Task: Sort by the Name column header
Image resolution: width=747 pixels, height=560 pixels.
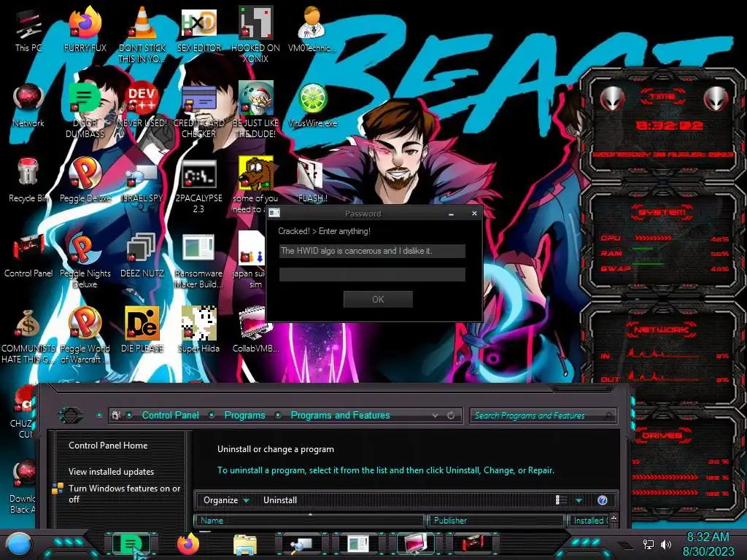Action: (309, 521)
